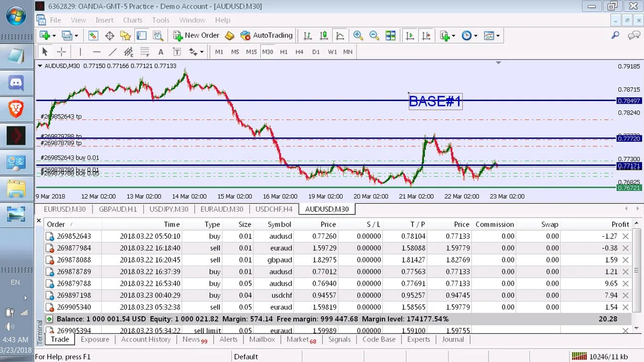Sort orders by the Profit column header
Screen dimensions: 644x362
(620, 224)
